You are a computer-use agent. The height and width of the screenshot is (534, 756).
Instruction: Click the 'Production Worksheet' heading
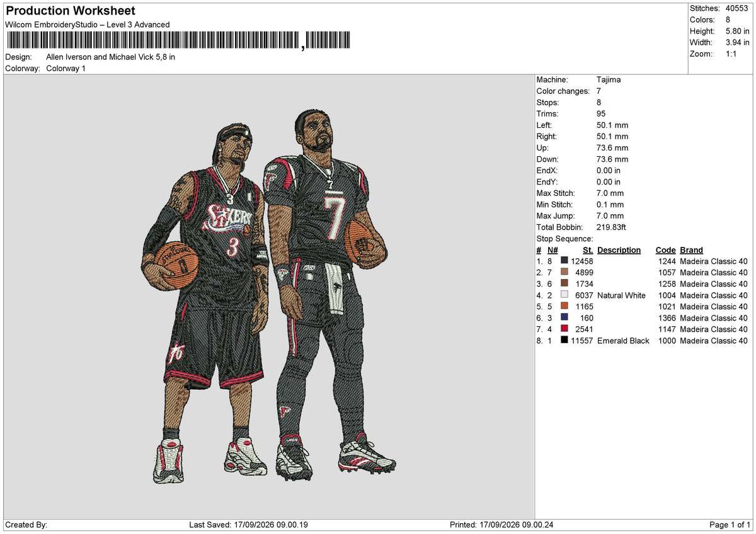point(71,11)
